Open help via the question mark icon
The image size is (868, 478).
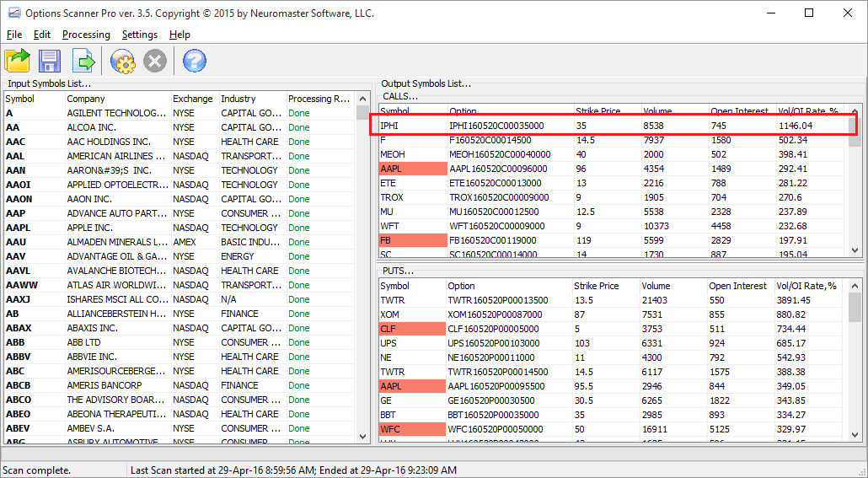click(x=195, y=61)
